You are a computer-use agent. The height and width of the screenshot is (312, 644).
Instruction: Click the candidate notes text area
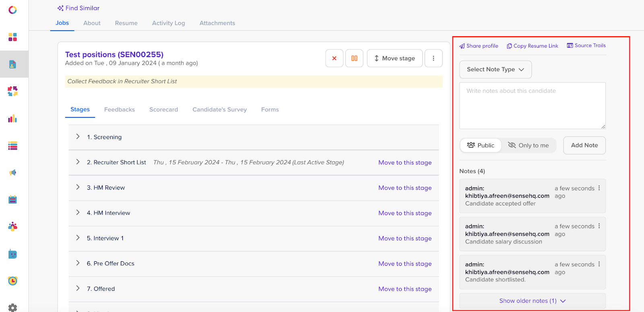coord(533,106)
